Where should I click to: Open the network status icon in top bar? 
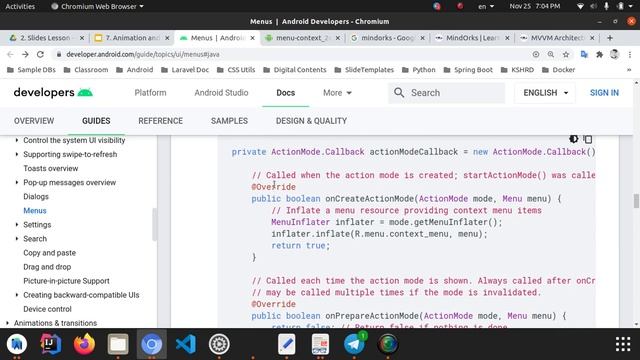pyautogui.click(x=580, y=6)
